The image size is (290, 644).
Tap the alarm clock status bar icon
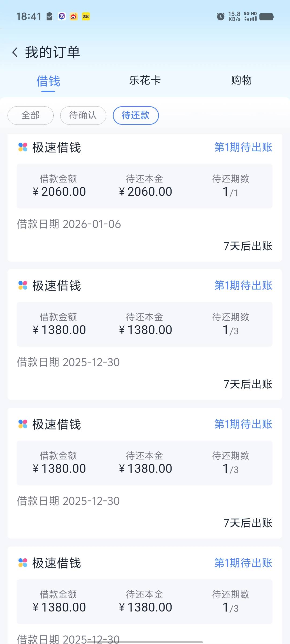tap(220, 17)
